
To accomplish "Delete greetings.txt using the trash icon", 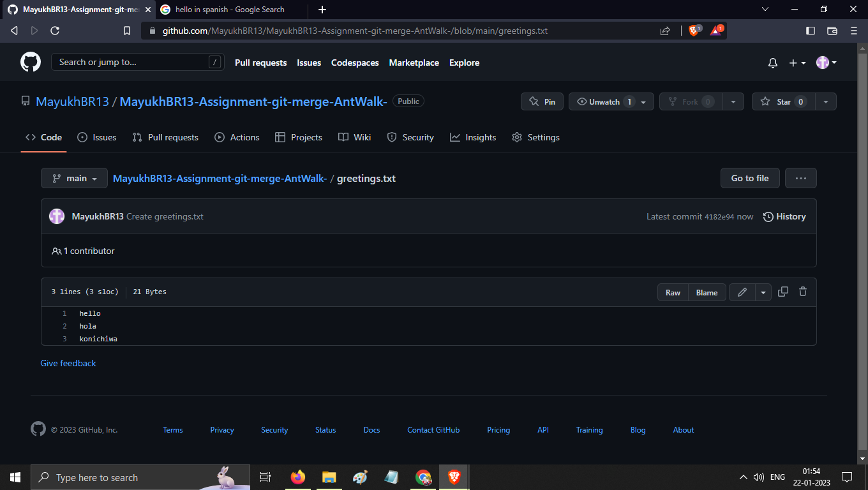I will [802, 292].
